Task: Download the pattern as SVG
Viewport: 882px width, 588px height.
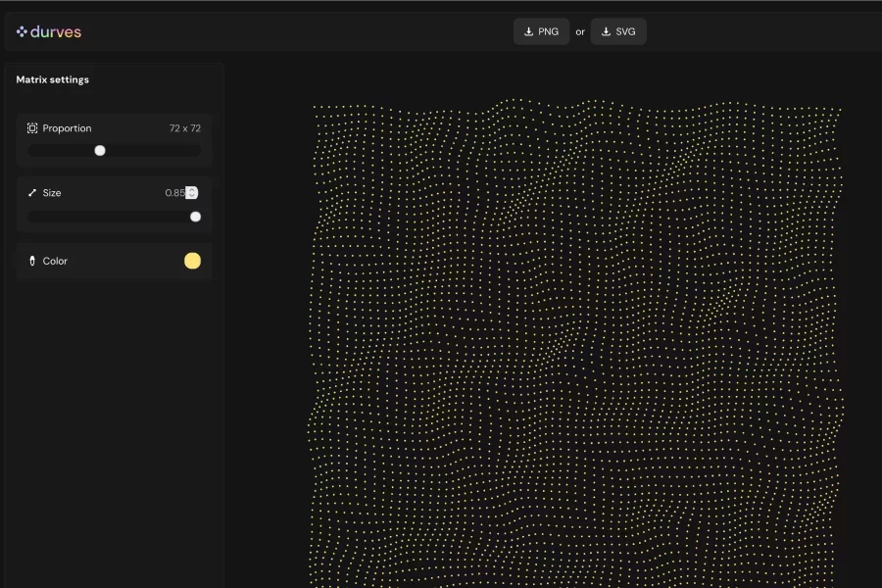Action: [618, 31]
